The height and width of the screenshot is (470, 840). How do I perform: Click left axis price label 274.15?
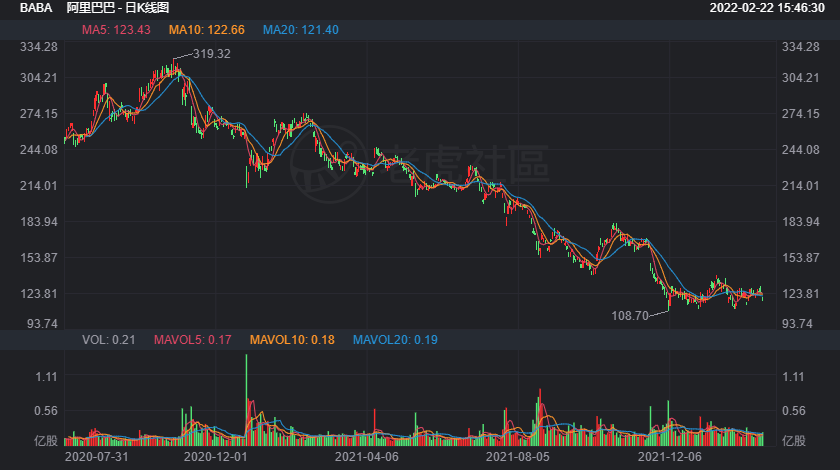coord(39,114)
